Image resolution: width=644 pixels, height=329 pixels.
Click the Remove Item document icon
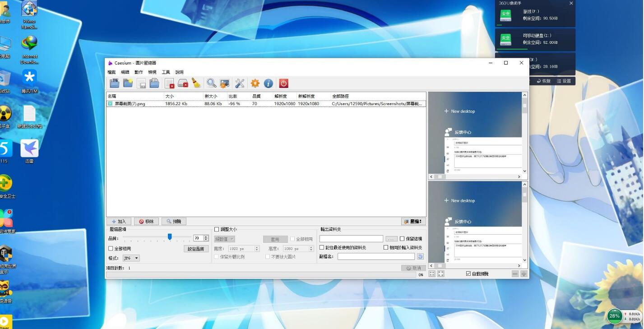tap(169, 83)
